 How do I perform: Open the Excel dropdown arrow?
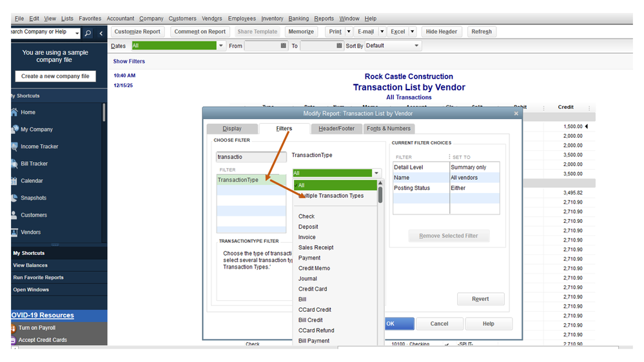click(413, 32)
